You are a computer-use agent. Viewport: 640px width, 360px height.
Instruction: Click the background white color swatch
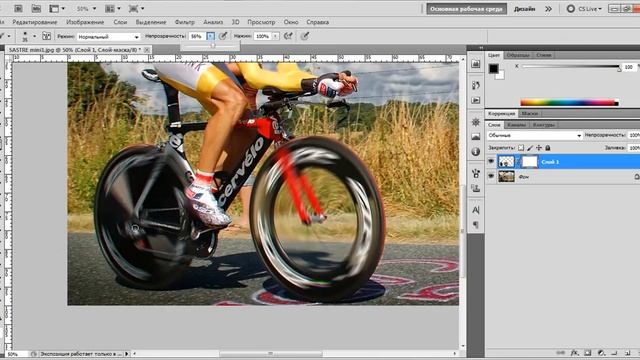coord(500,75)
